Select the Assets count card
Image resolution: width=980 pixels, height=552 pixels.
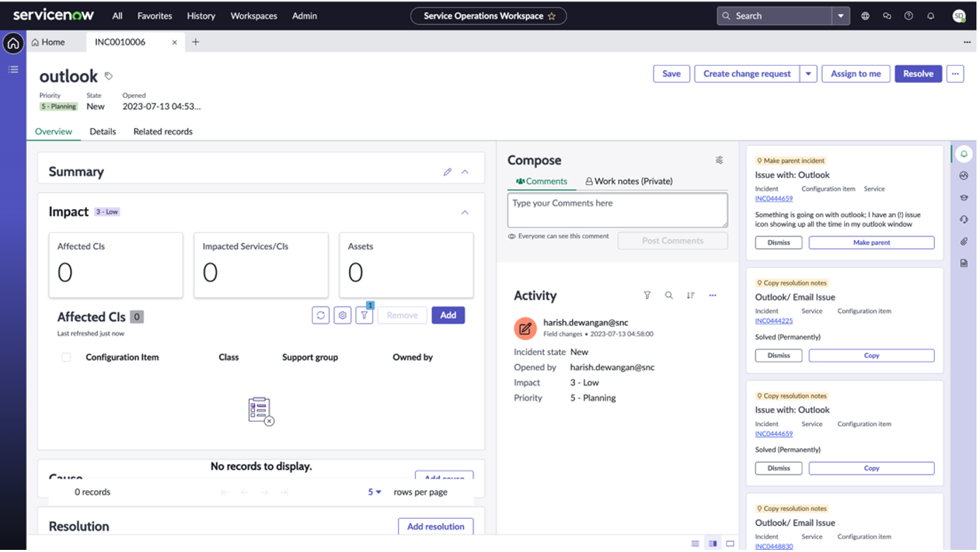pyautogui.click(x=406, y=265)
